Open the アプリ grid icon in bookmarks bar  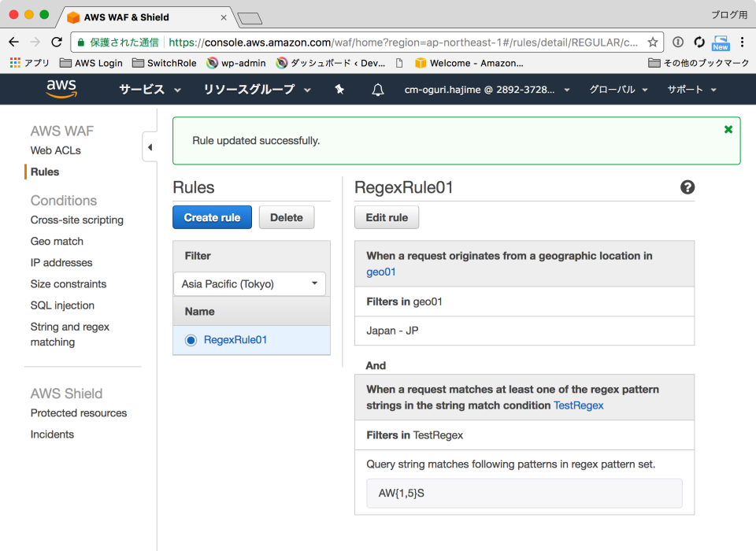[14, 63]
